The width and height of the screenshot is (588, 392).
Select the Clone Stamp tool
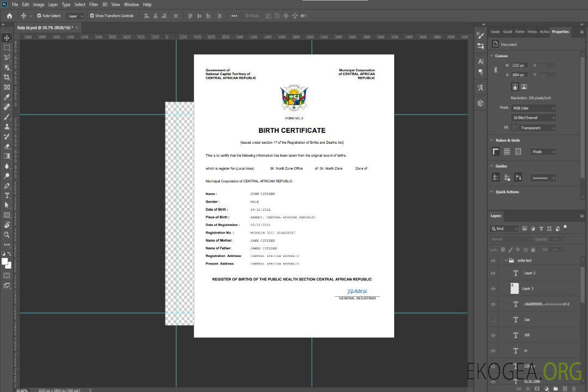click(7, 126)
